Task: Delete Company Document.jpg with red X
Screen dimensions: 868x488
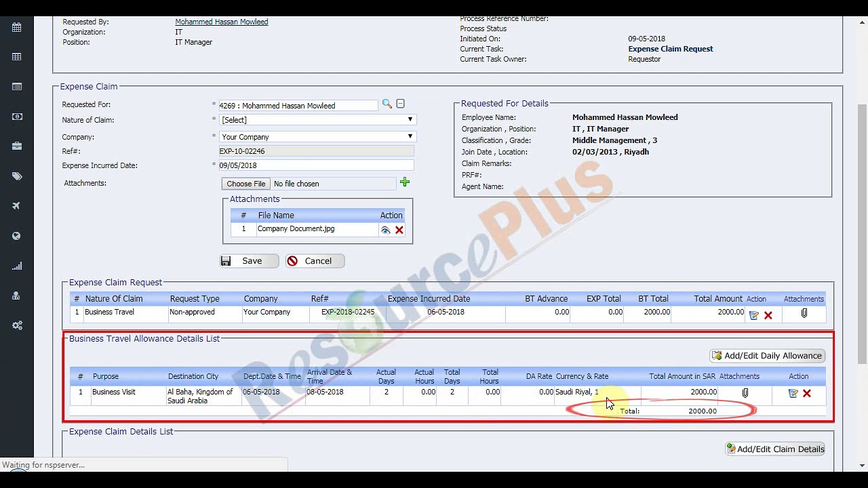Action: tap(399, 230)
